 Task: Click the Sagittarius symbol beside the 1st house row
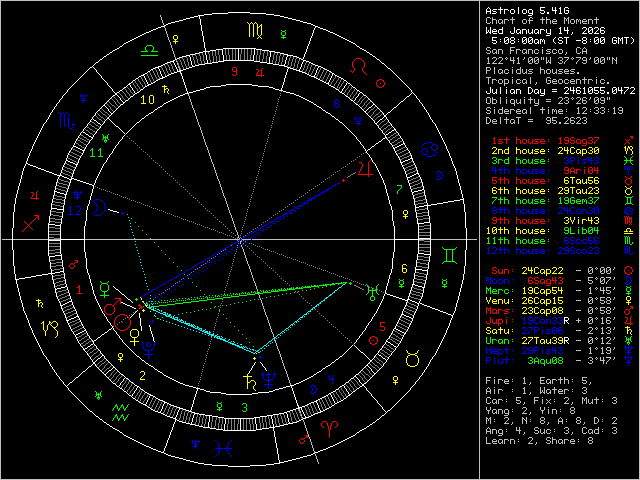coord(629,141)
